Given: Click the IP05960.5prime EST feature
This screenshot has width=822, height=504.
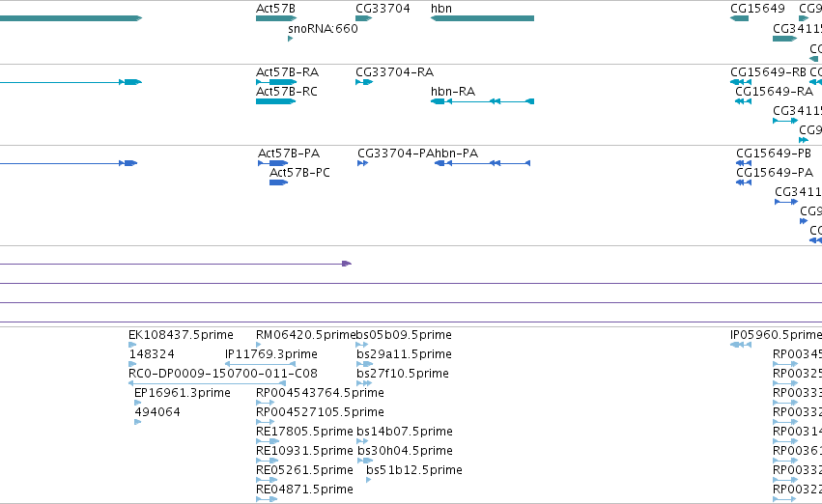Looking at the screenshot, I should pos(741,345).
